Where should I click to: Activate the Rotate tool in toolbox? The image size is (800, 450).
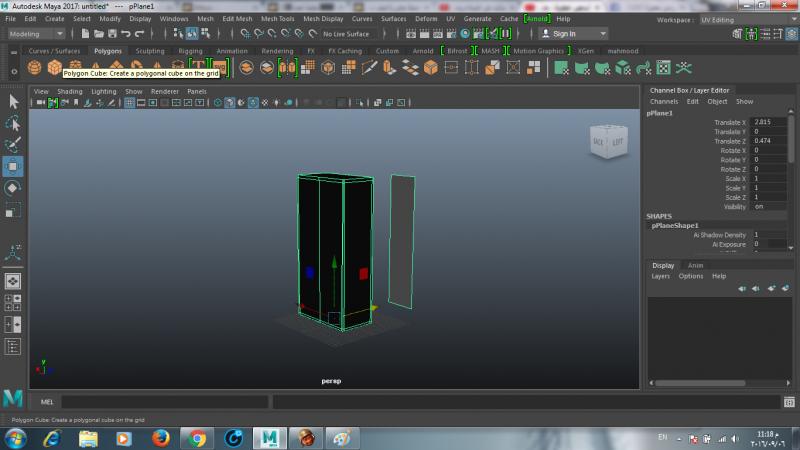tap(13, 188)
